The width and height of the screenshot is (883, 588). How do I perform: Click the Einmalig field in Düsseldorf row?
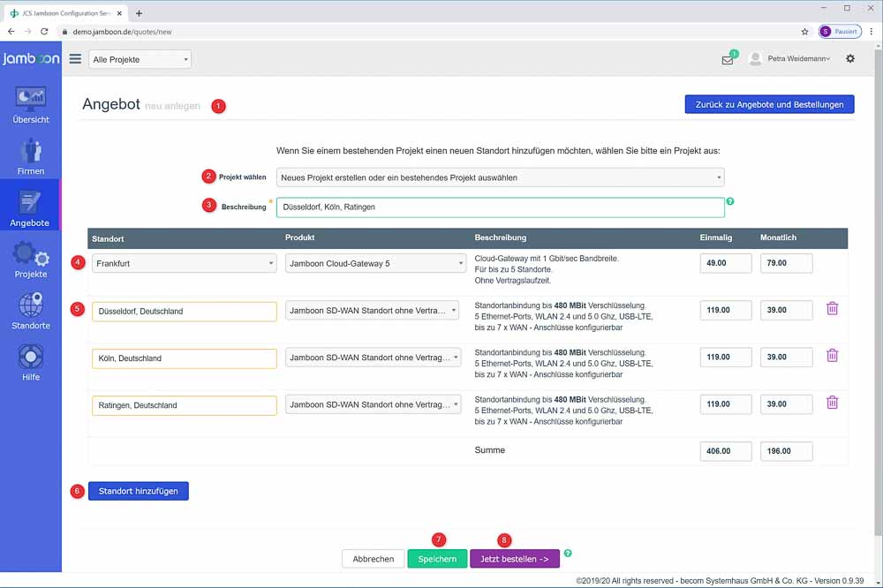(725, 311)
